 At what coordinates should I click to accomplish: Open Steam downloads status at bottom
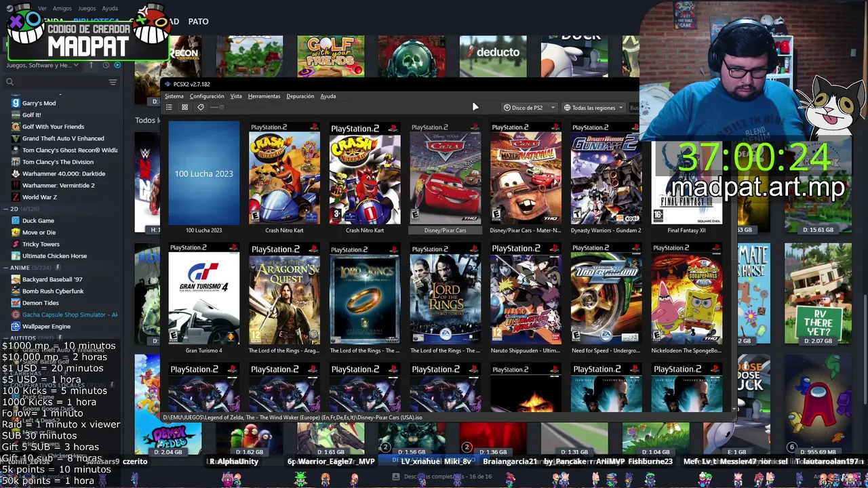pos(443,476)
